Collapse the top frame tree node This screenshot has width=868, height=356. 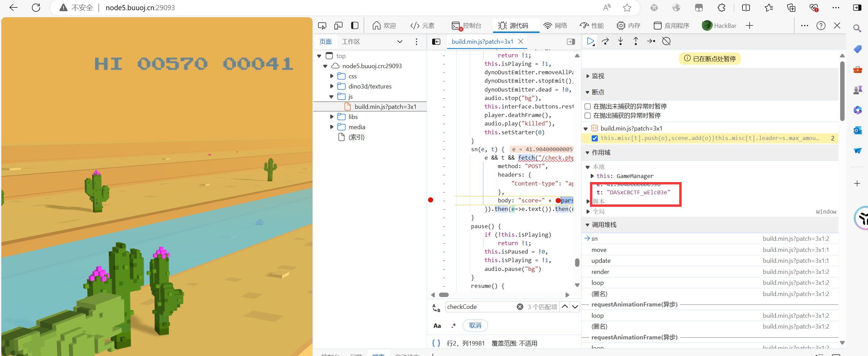pos(319,56)
